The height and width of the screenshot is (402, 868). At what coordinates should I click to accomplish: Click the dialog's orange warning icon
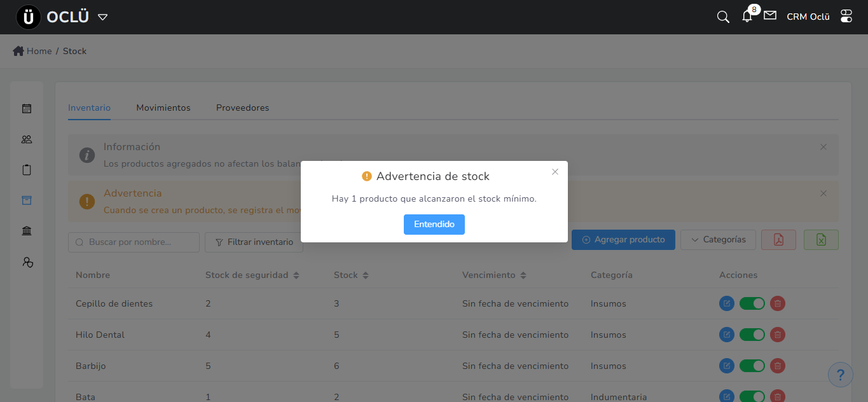click(366, 176)
